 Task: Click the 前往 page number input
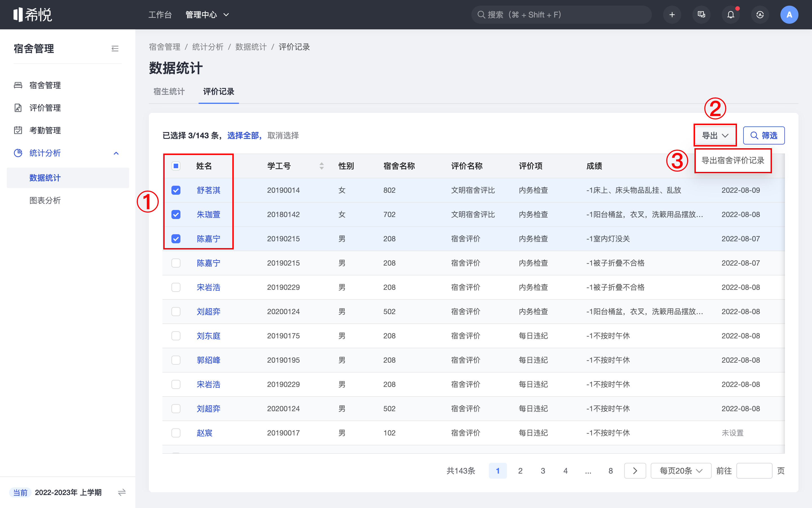[x=754, y=471]
